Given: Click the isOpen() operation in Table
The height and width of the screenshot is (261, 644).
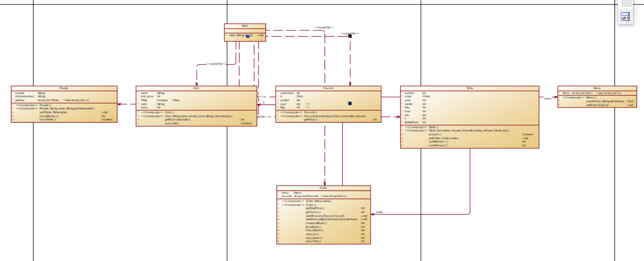Looking at the screenshot, I should coord(435,134).
